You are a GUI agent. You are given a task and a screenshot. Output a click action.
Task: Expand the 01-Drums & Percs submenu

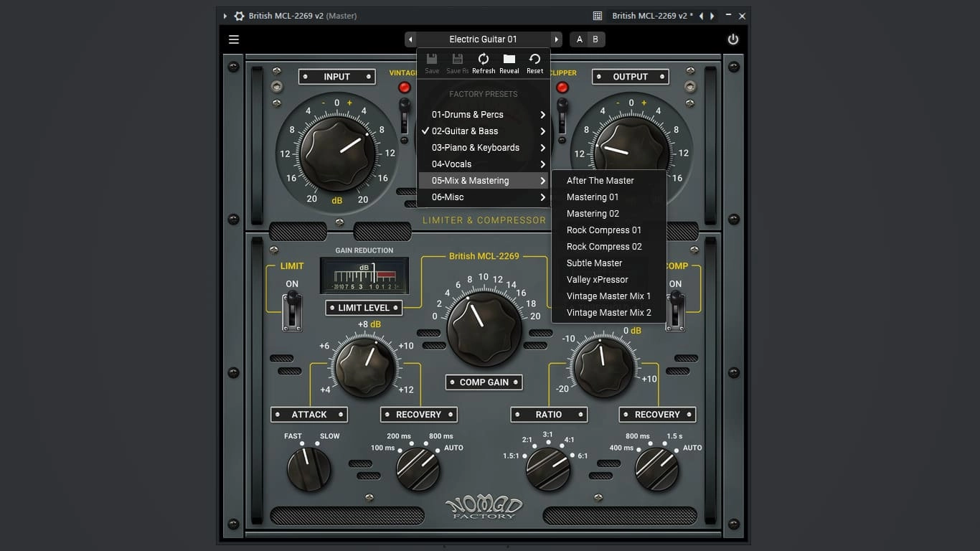[x=484, y=115]
